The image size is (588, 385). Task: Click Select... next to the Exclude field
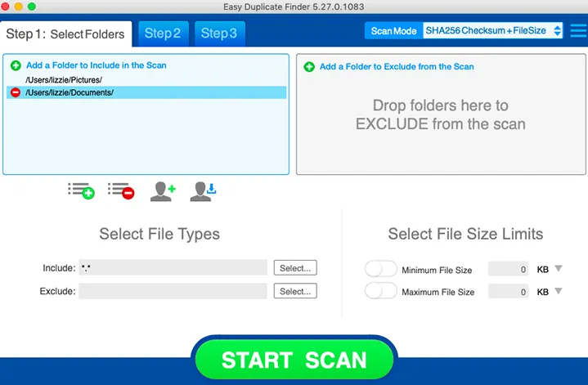(x=295, y=291)
